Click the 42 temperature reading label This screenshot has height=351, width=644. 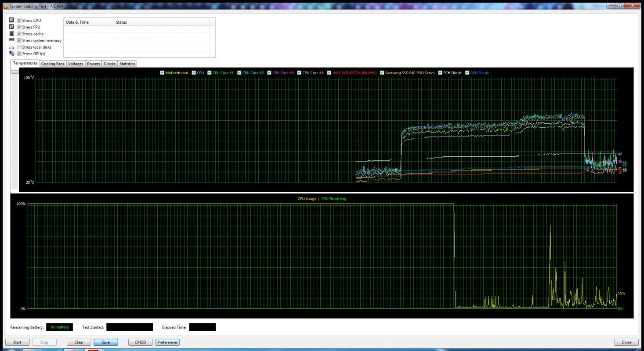[x=620, y=154]
